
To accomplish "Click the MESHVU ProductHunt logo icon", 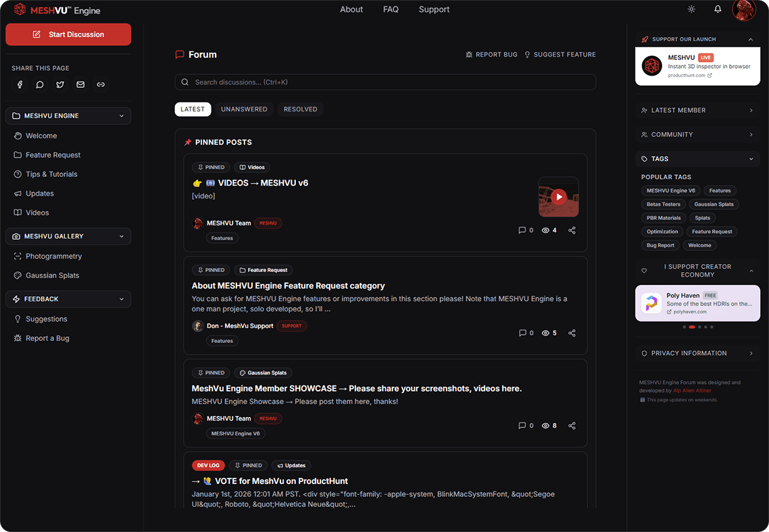I will click(652, 66).
